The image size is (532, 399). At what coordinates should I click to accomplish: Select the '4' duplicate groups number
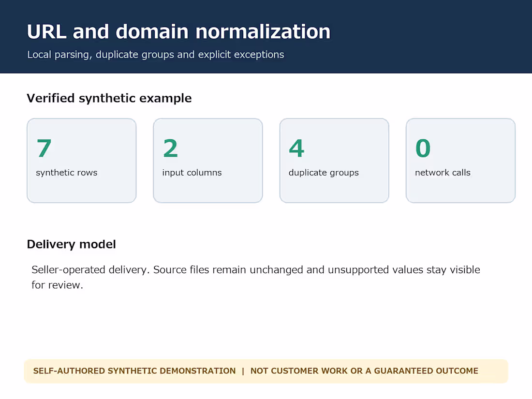pos(296,148)
